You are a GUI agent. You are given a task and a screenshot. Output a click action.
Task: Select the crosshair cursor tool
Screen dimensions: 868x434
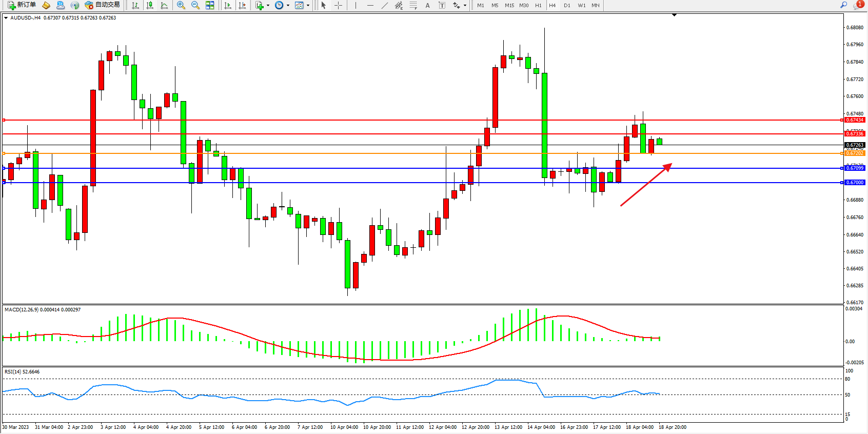tap(339, 5)
